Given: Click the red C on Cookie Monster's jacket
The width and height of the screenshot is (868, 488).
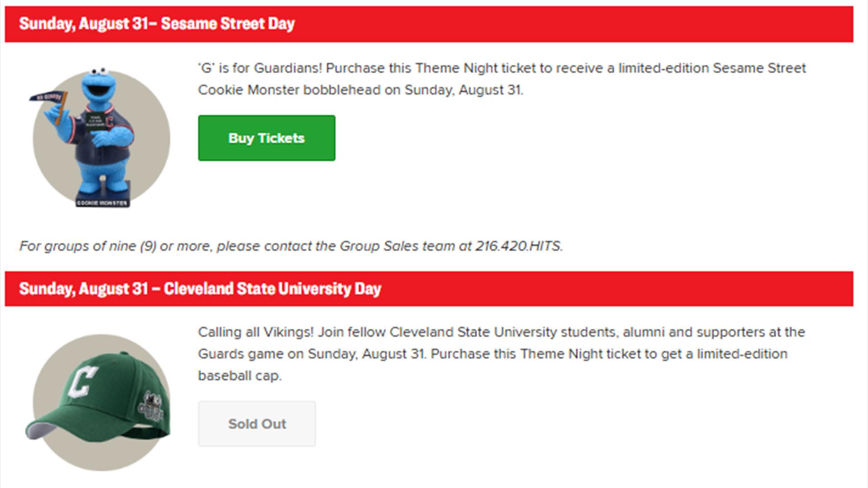Looking at the screenshot, I should tap(110, 121).
